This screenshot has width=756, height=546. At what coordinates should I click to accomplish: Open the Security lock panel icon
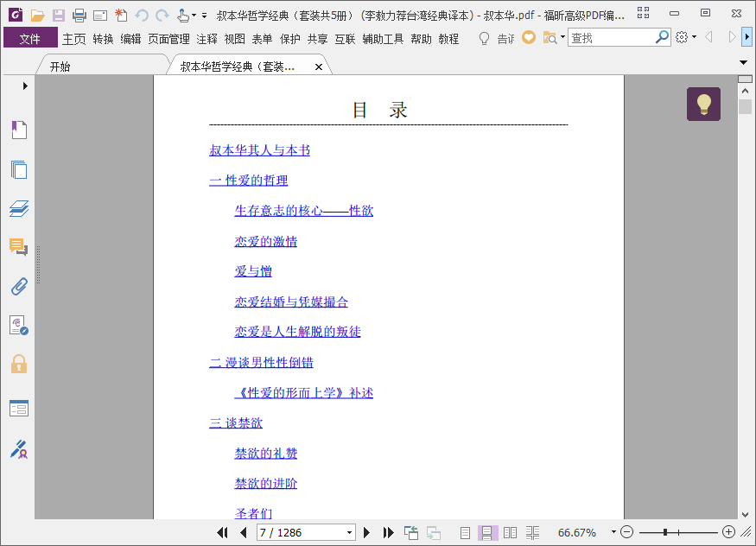pyautogui.click(x=19, y=365)
